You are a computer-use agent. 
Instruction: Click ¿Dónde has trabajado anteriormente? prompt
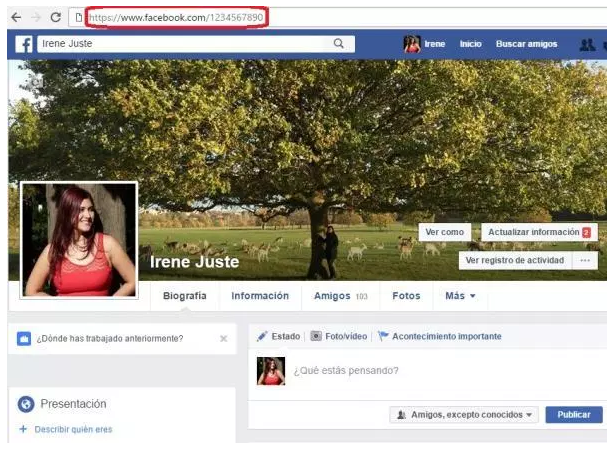[x=110, y=339]
